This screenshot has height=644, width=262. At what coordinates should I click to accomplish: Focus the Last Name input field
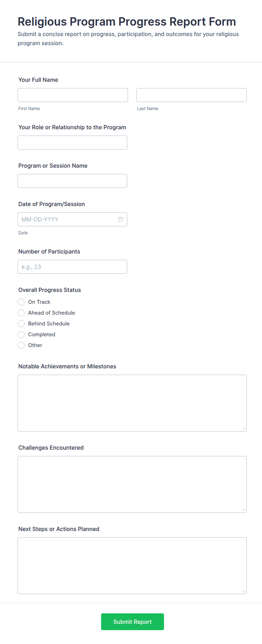click(x=192, y=95)
